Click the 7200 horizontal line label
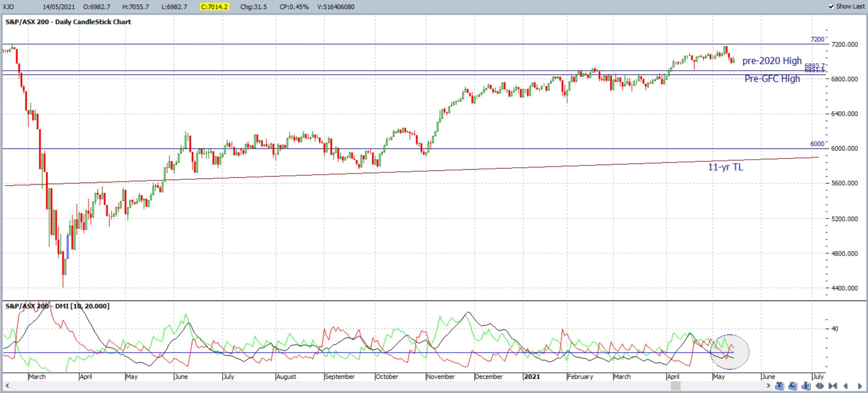Screen dimensions: 868x393 pyautogui.click(x=817, y=39)
